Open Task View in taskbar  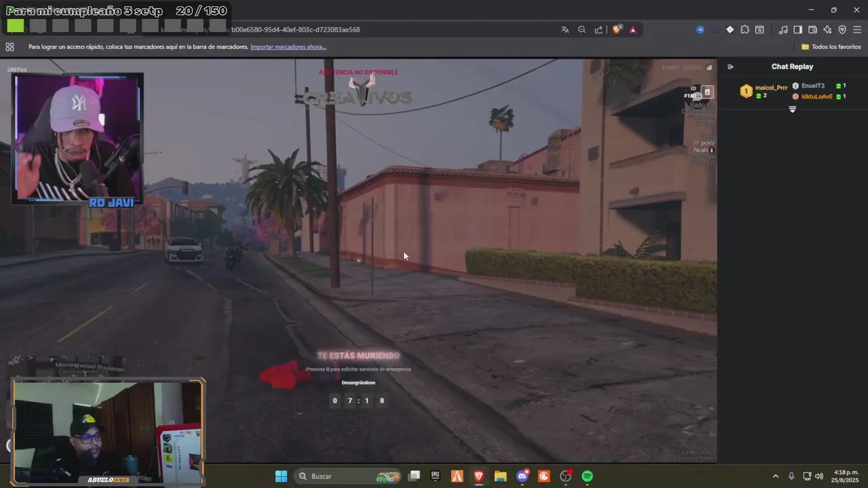[x=414, y=476]
